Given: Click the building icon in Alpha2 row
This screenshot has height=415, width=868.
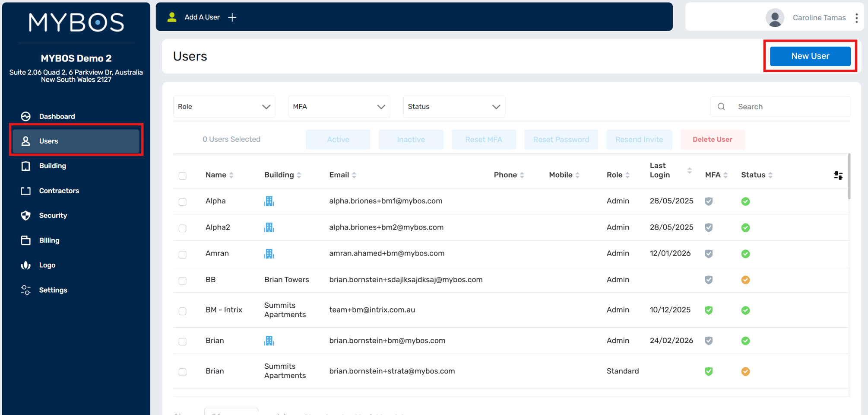Looking at the screenshot, I should point(269,227).
